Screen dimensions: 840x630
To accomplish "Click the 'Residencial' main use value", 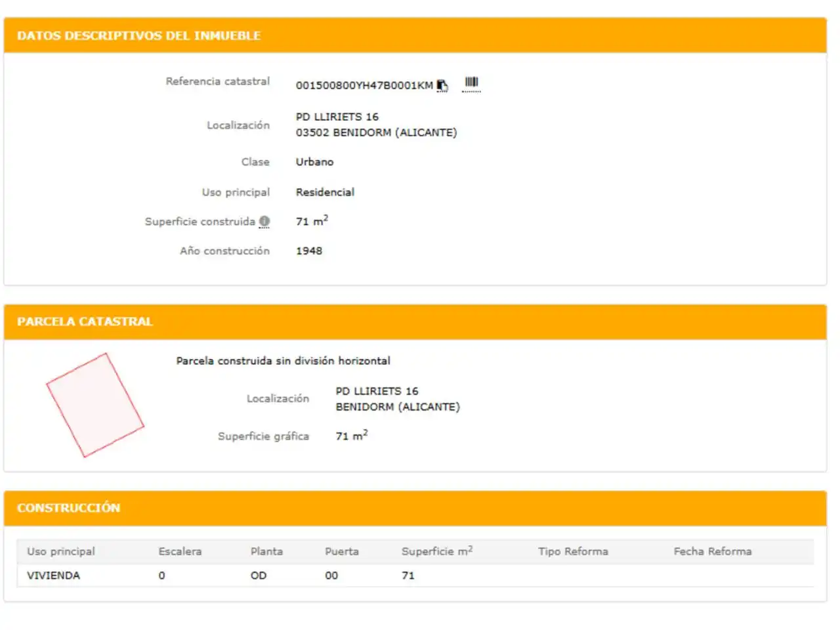I will (x=325, y=192).
